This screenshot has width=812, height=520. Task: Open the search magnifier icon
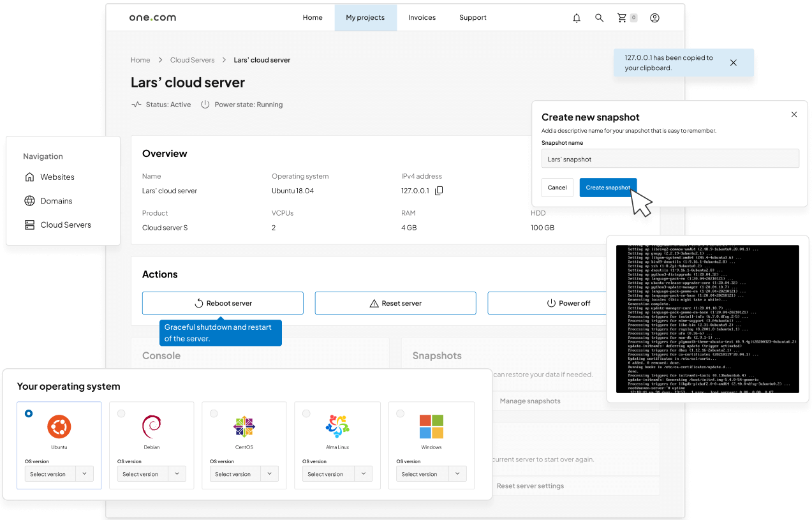(600, 18)
